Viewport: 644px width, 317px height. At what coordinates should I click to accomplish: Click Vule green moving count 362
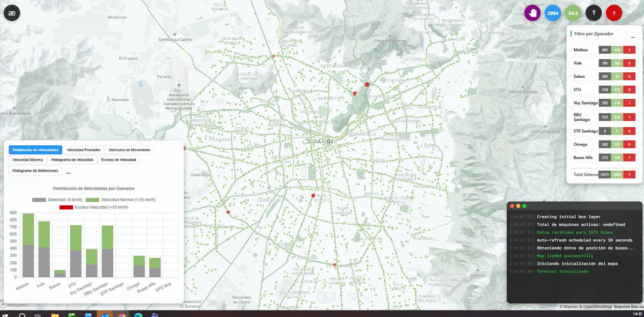[617, 63]
